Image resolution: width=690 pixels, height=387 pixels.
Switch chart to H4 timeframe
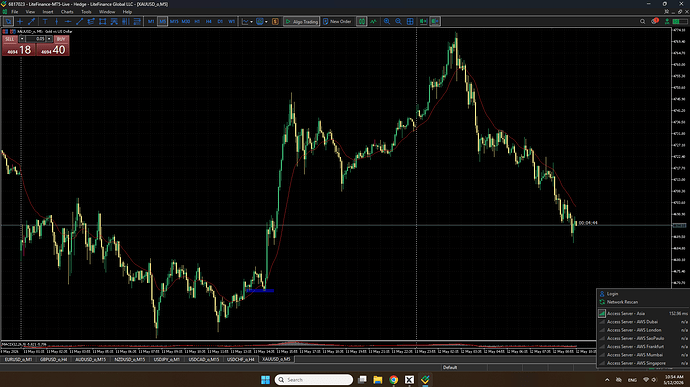click(209, 21)
